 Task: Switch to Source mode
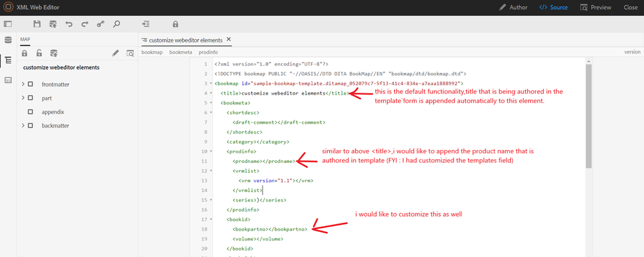[x=554, y=7]
